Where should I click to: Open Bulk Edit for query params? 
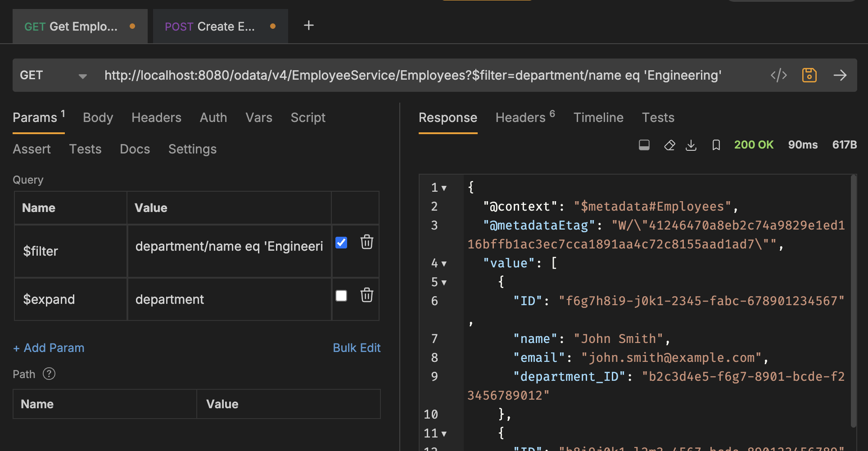pyautogui.click(x=356, y=348)
